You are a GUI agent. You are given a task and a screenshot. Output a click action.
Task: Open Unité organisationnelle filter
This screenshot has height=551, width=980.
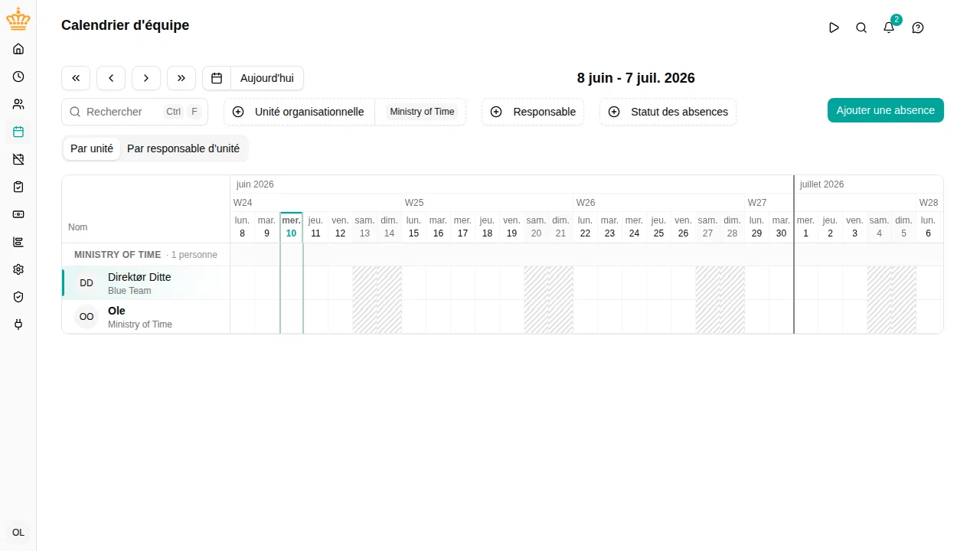(x=299, y=112)
